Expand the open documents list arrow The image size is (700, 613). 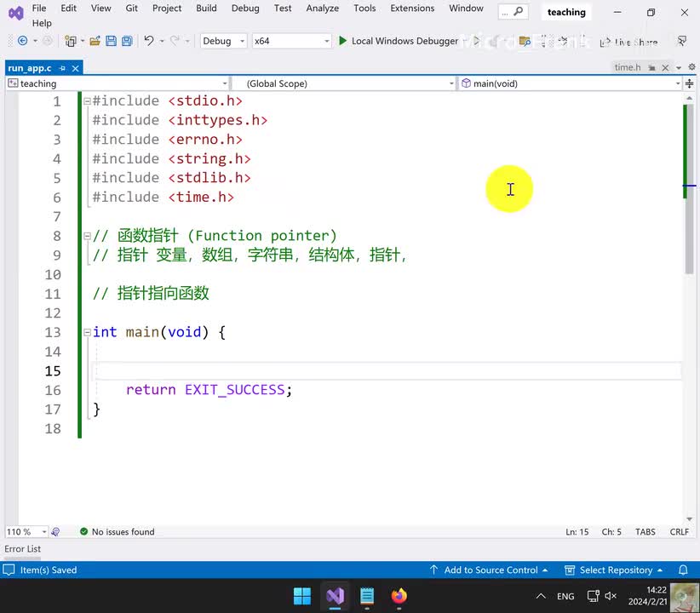679,68
